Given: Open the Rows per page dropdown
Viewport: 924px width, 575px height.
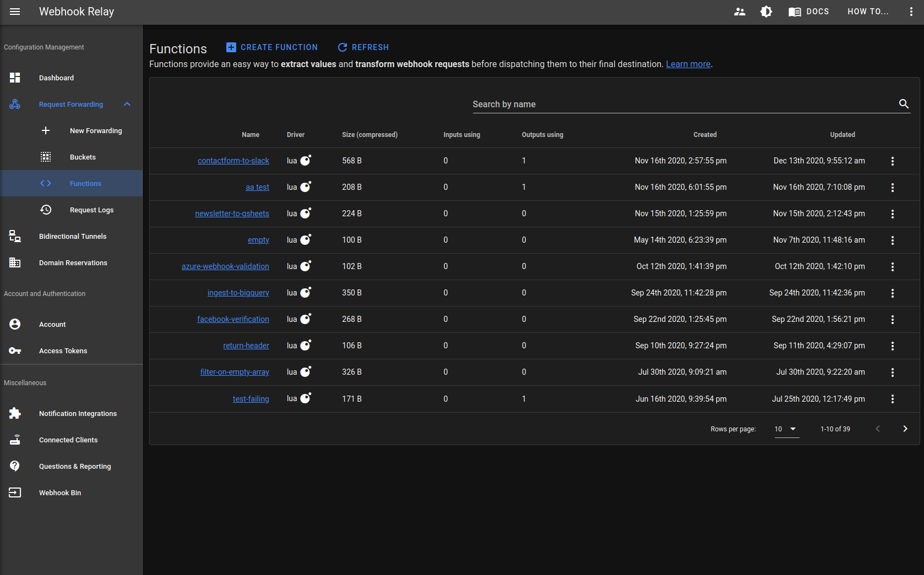Looking at the screenshot, I should (x=786, y=429).
